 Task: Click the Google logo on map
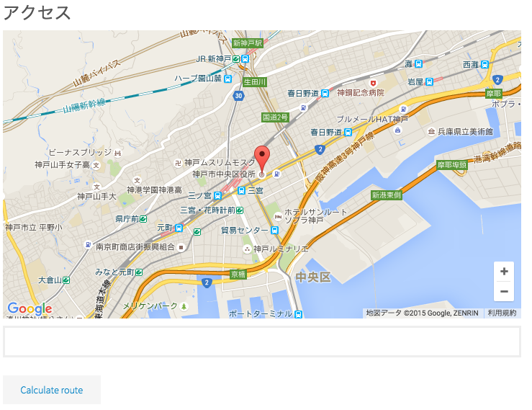point(30,309)
